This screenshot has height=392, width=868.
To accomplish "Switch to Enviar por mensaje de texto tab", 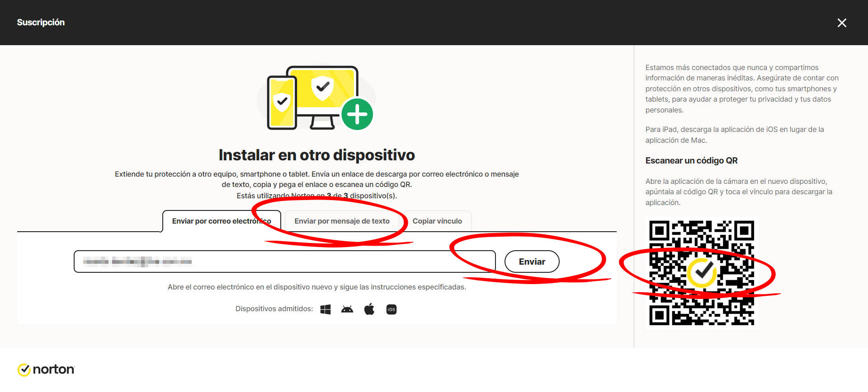I will coord(342,221).
